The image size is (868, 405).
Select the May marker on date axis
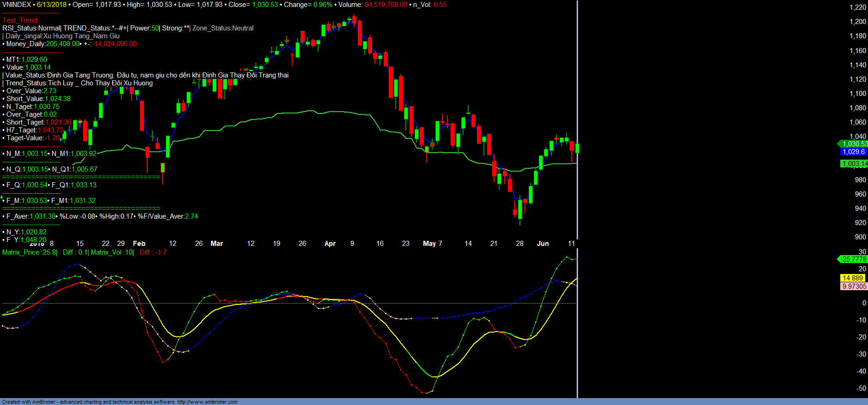(429, 244)
